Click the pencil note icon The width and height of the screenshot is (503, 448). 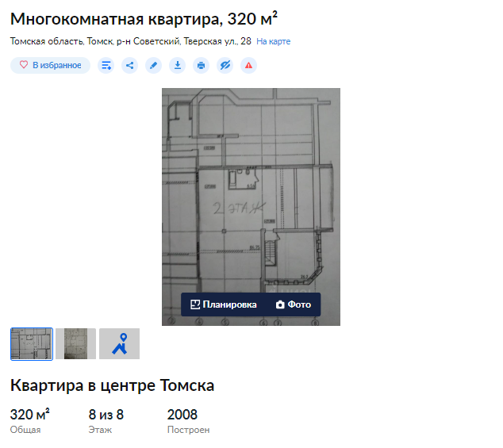(154, 65)
